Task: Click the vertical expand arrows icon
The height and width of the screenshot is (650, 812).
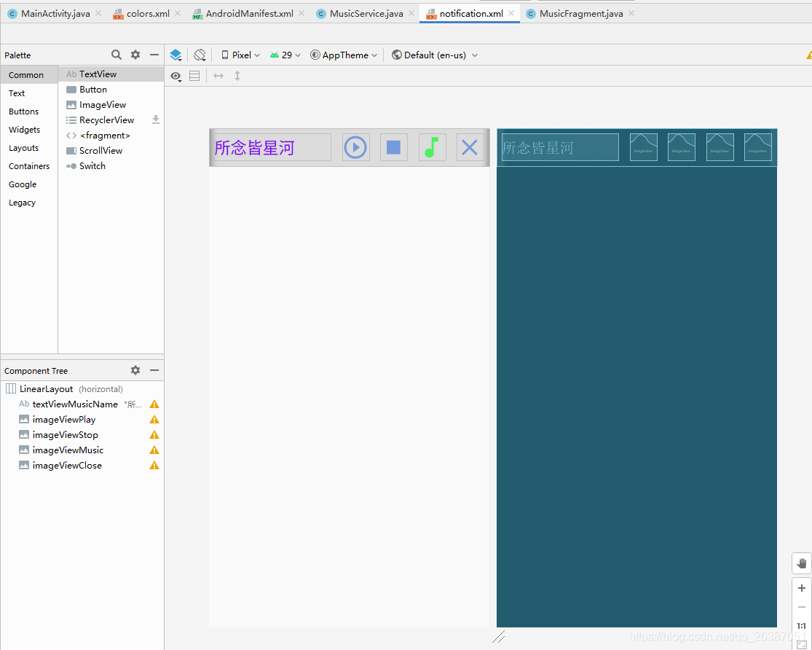Action: coord(237,76)
